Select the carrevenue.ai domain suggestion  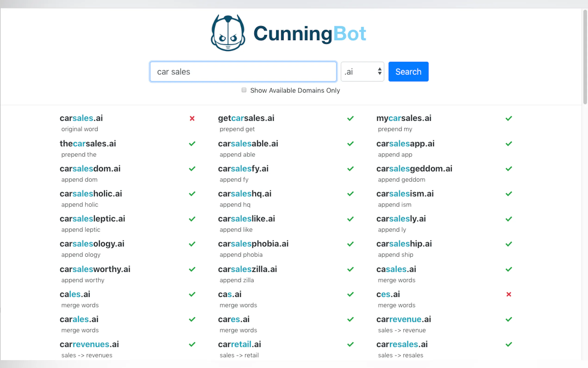point(403,319)
